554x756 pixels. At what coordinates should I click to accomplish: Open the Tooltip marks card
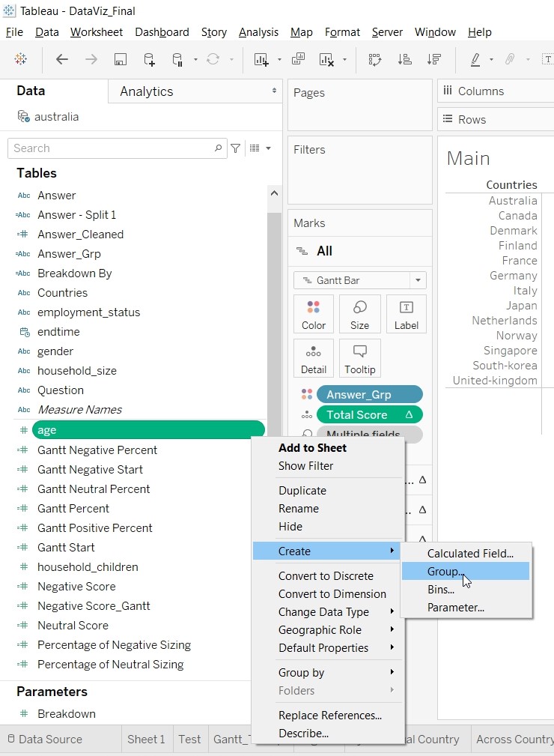click(x=359, y=358)
